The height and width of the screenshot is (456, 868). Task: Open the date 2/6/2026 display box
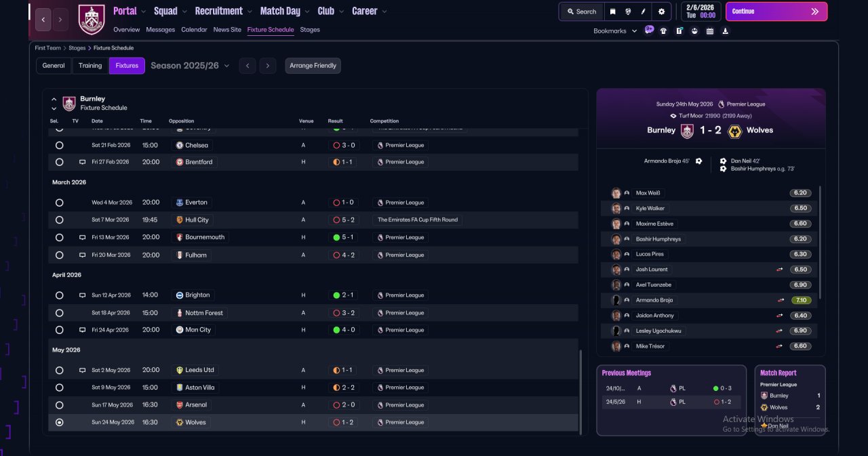tap(702, 12)
